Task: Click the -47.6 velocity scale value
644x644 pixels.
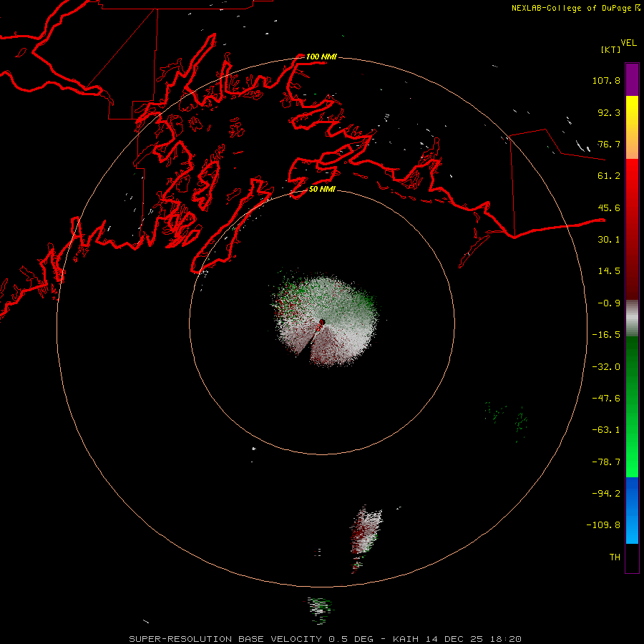Action: point(606,399)
